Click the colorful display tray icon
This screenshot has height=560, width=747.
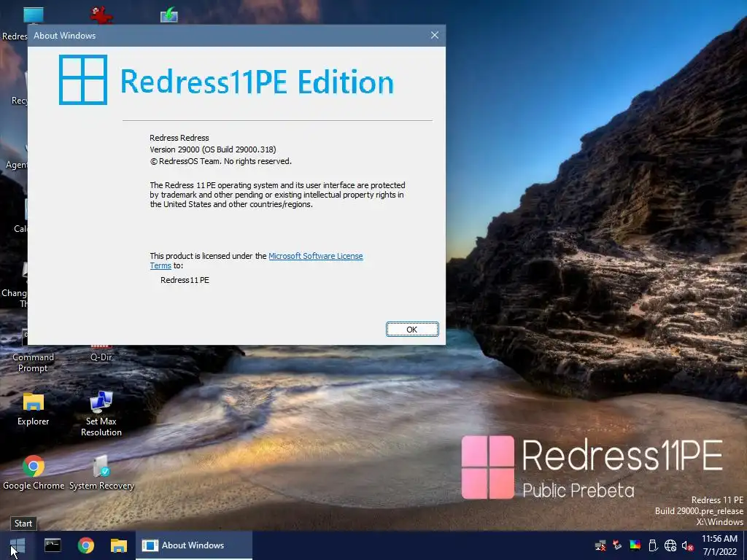coord(635,545)
